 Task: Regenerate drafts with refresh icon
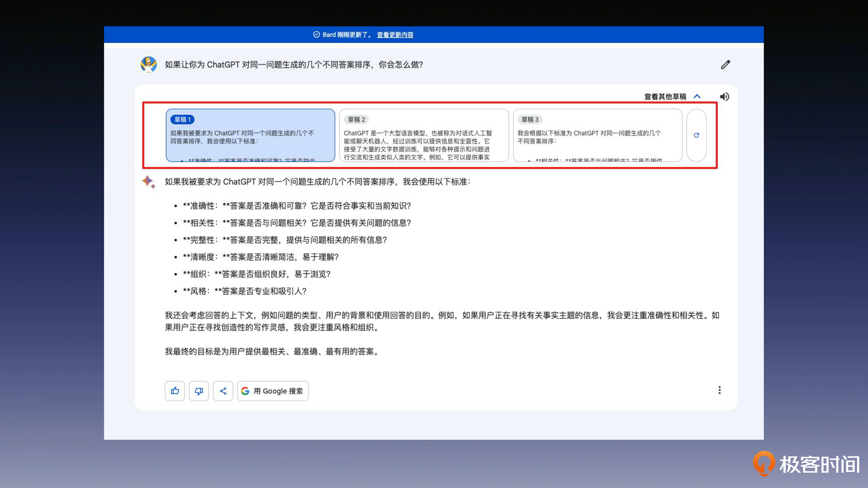(x=696, y=135)
